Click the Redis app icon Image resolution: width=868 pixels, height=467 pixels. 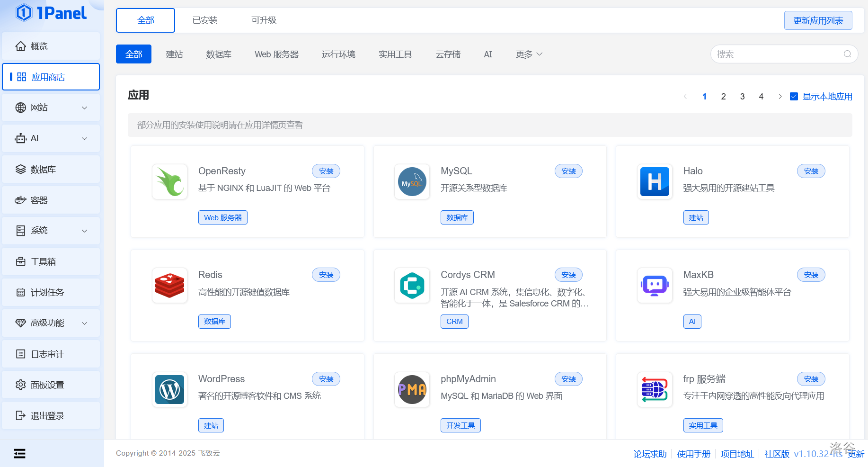[169, 286]
